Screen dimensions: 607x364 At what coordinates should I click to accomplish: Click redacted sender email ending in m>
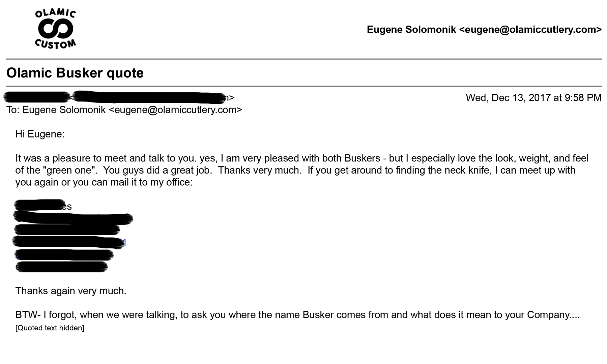(x=153, y=97)
